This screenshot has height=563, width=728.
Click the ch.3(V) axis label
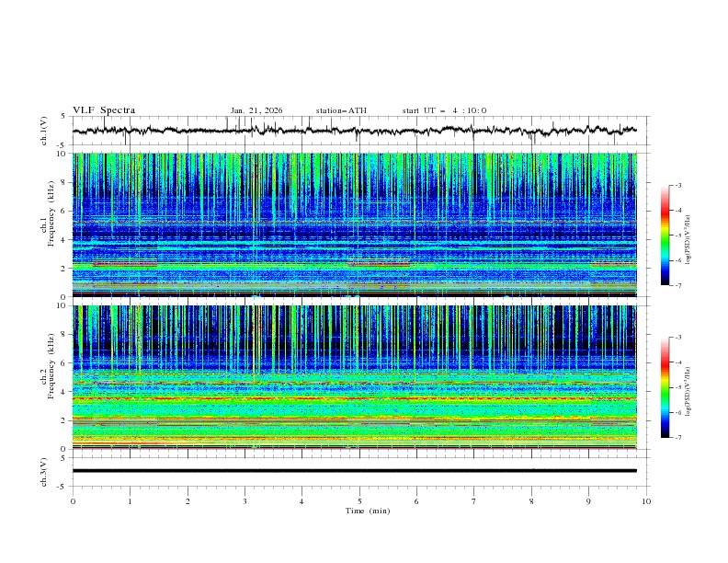pos(45,470)
